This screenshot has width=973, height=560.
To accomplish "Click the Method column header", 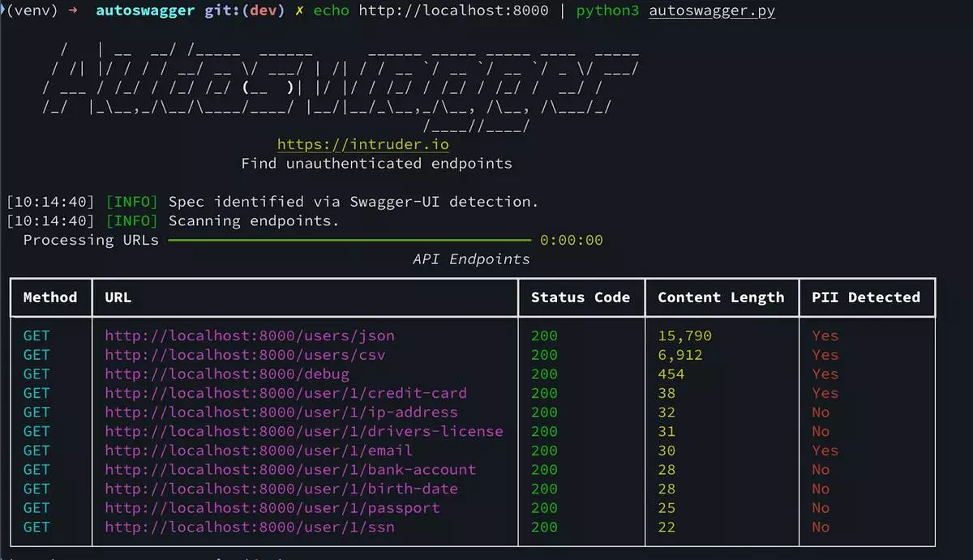I will click(x=50, y=297).
